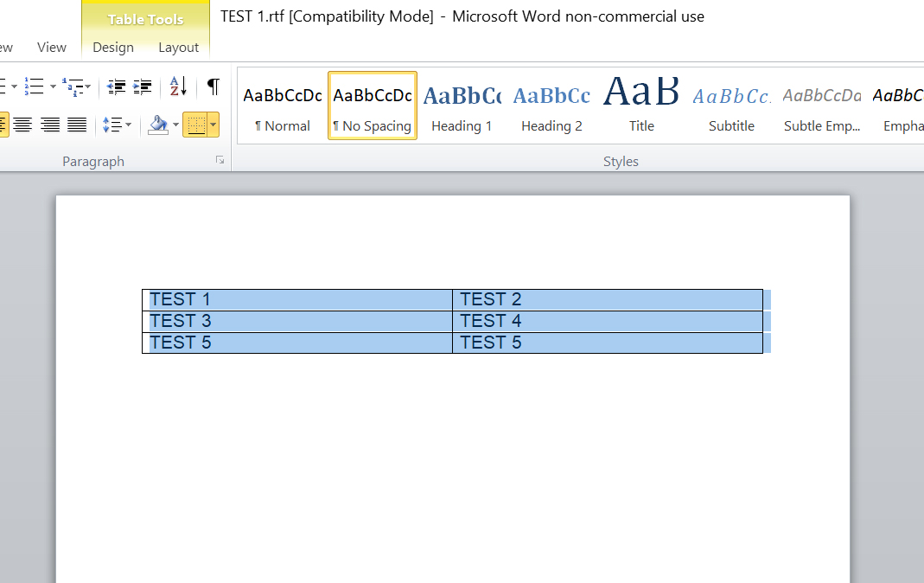This screenshot has height=583, width=924.
Task: Select the Increase Indent icon
Action: (x=143, y=86)
